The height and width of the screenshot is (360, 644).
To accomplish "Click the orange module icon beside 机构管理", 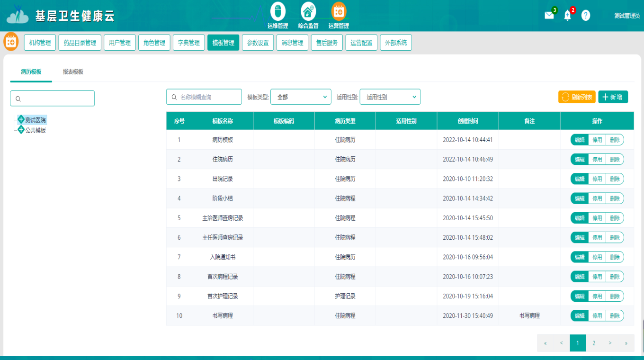I will [11, 42].
